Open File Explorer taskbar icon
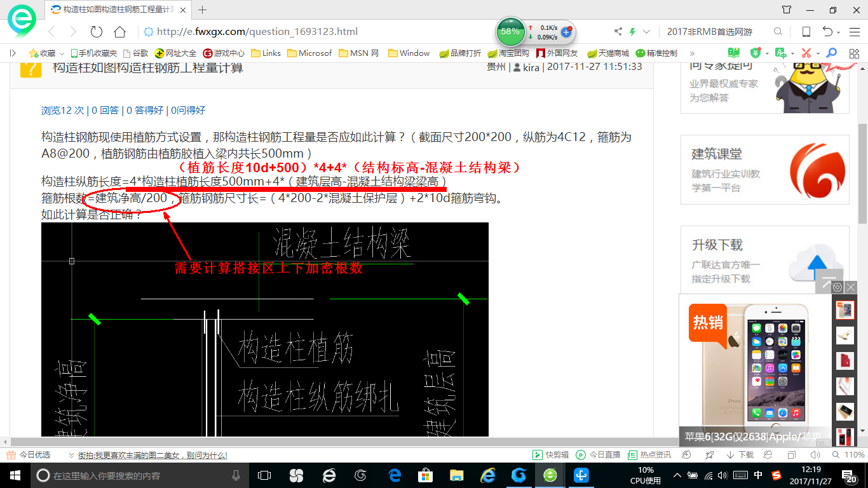The image size is (868, 488). tap(456, 475)
